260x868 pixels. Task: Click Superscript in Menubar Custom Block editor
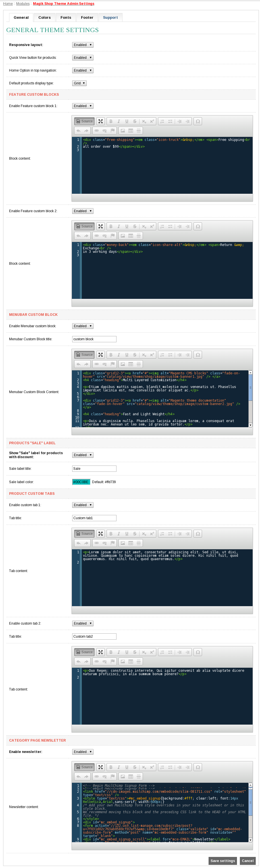point(152,355)
